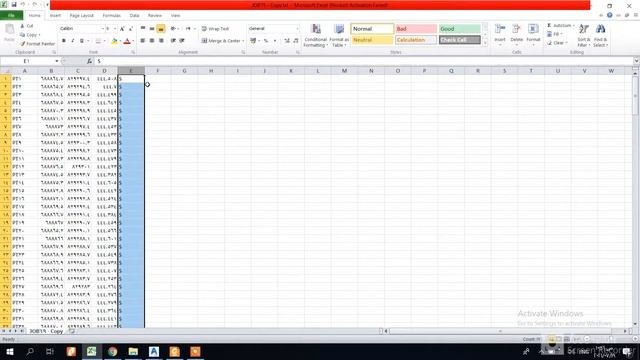Increase decimal places

point(287,41)
